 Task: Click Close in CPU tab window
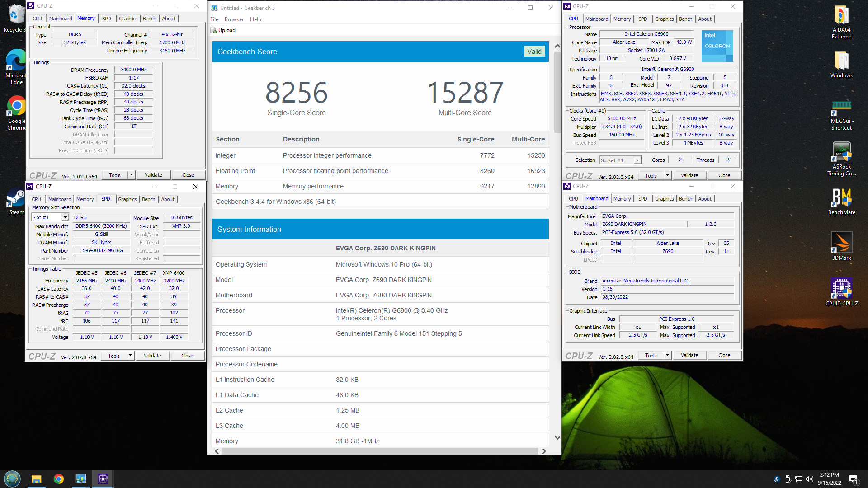pyautogui.click(x=724, y=175)
